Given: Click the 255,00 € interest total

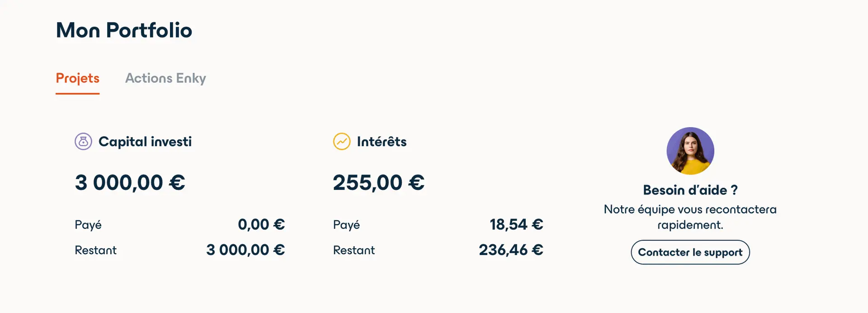Looking at the screenshot, I should tap(378, 182).
